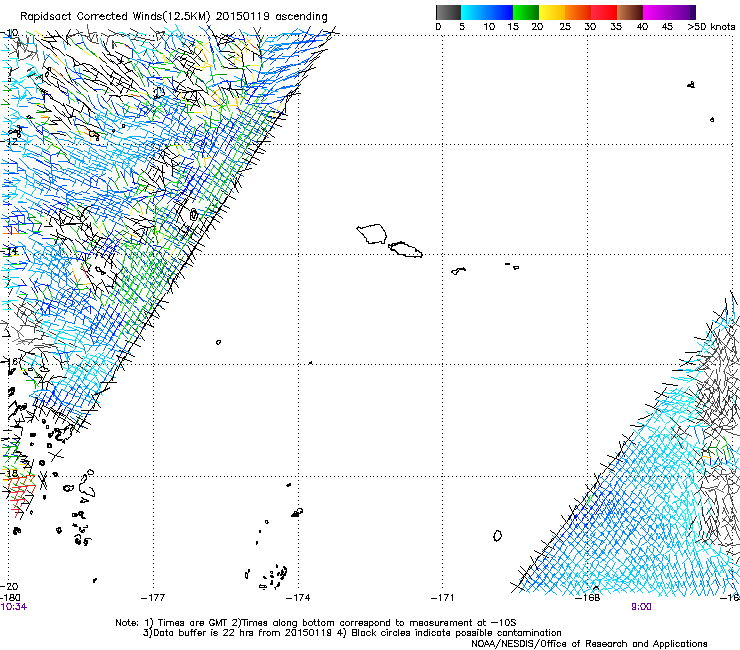Click the '45' label on the knots legend
The height and width of the screenshot is (650, 740).
[x=667, y=27]
